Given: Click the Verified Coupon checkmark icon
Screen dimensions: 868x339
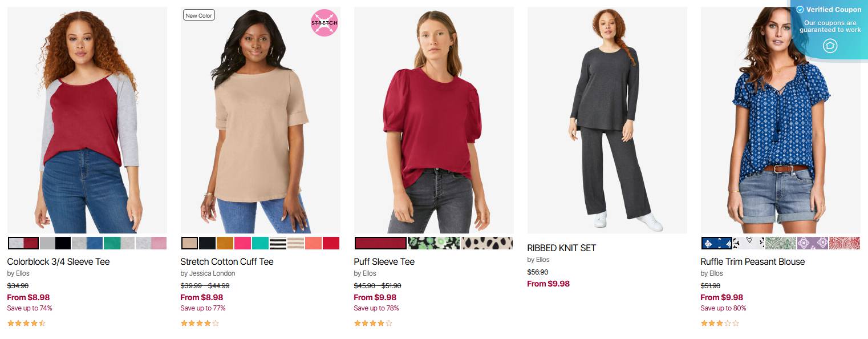Looking at the screenshot, I should pos(800,10).
